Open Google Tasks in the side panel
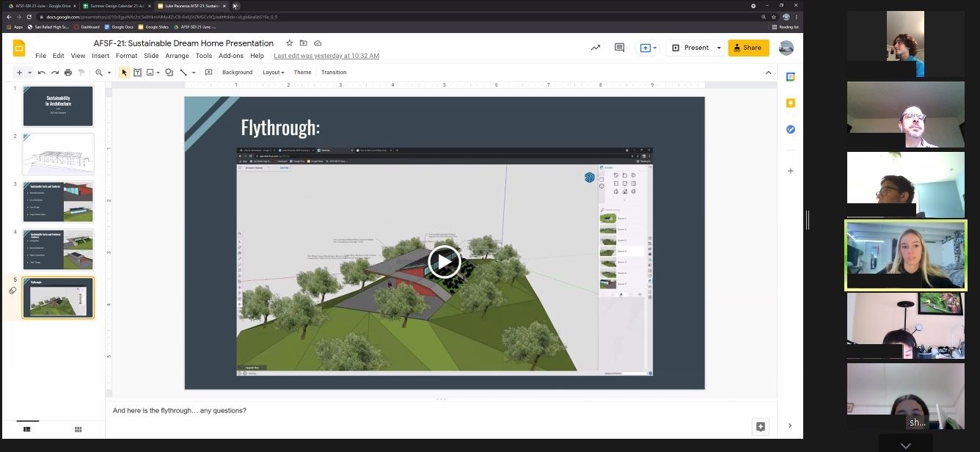This screenshot has width=980, height=452. coord(791,129)
